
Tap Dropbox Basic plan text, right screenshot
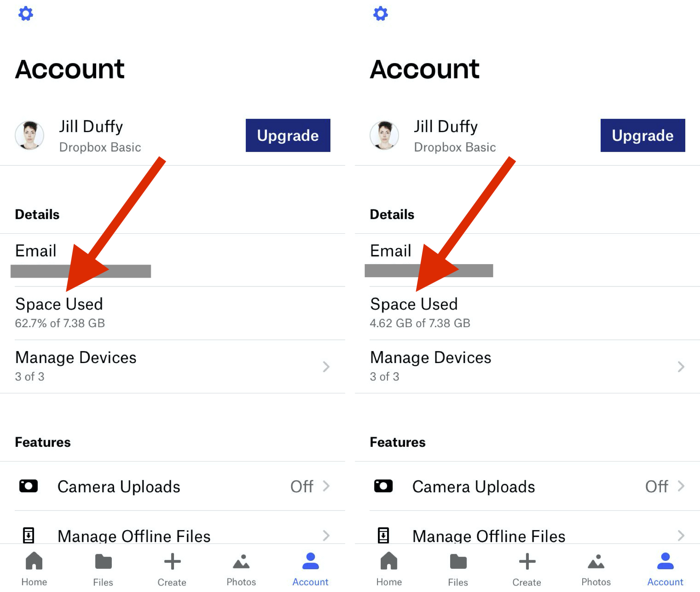pos(455,147)
